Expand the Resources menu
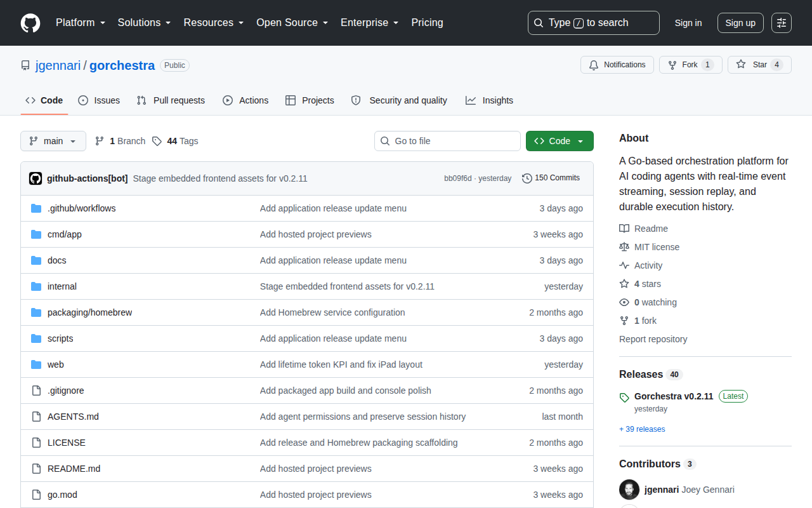This screenshot has width=812, height=508. point(214,23)
